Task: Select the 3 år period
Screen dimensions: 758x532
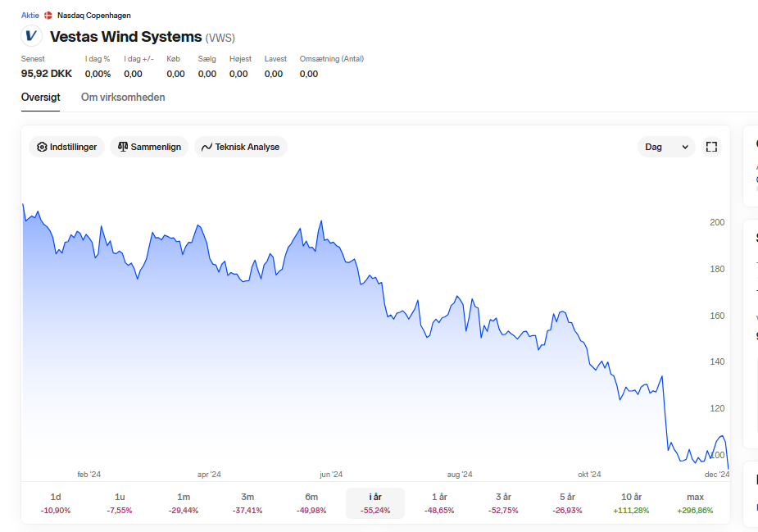Action: [x=503, y=503]
